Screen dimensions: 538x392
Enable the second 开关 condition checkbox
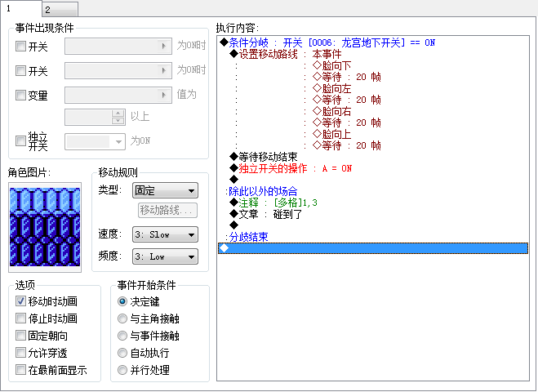point(20,71)
